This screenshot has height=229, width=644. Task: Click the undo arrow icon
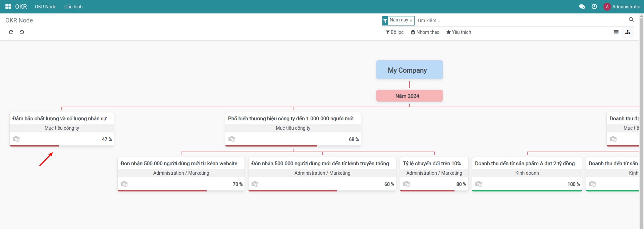[22, 32]
